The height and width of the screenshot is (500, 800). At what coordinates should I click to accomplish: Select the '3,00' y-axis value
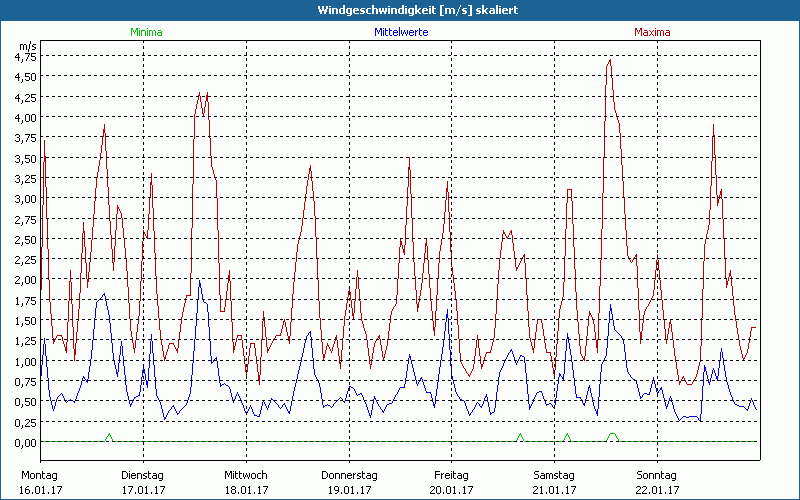tap(26, 198)
